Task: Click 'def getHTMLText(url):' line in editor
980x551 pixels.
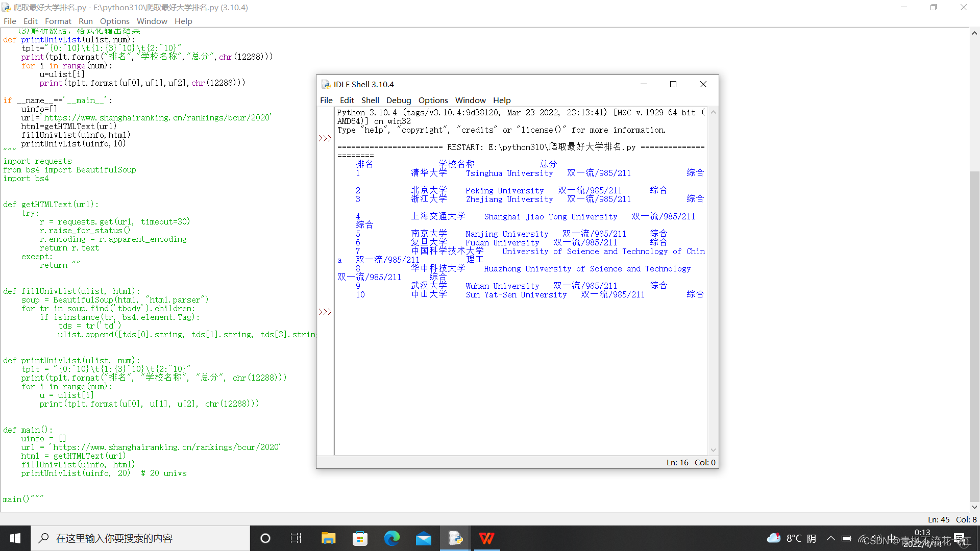Action: 51,205
